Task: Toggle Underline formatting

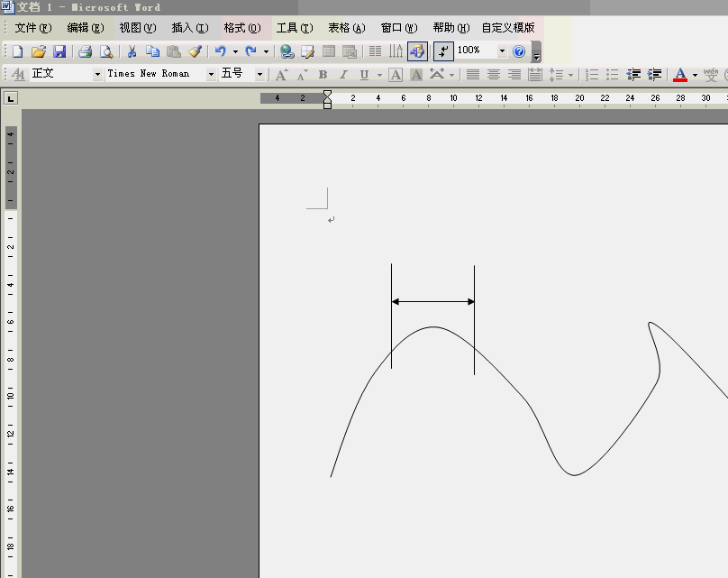Action: click(365, 75)
